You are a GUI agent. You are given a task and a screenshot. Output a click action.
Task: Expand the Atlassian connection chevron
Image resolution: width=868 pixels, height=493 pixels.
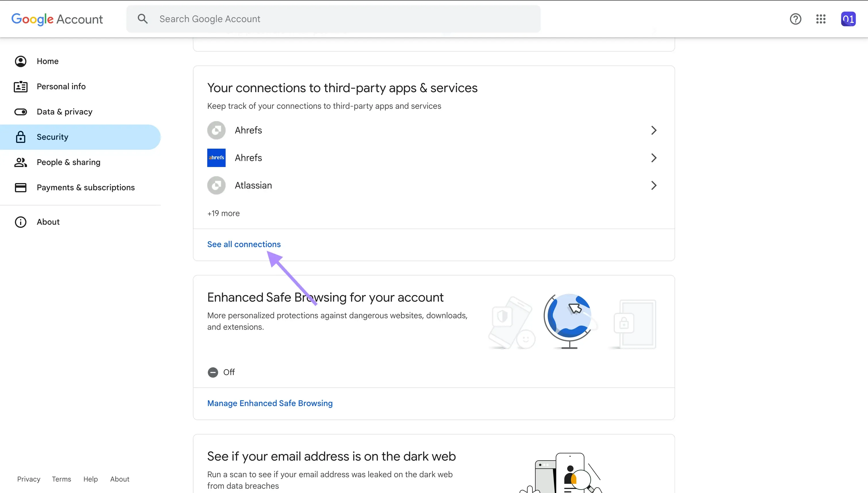tap(654, 185)
